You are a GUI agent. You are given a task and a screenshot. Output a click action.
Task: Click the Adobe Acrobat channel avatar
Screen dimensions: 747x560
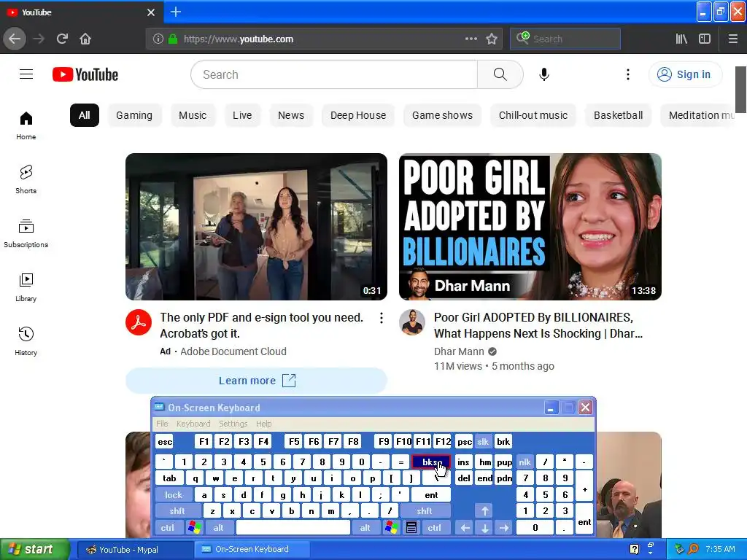click(x=139, y=322)
